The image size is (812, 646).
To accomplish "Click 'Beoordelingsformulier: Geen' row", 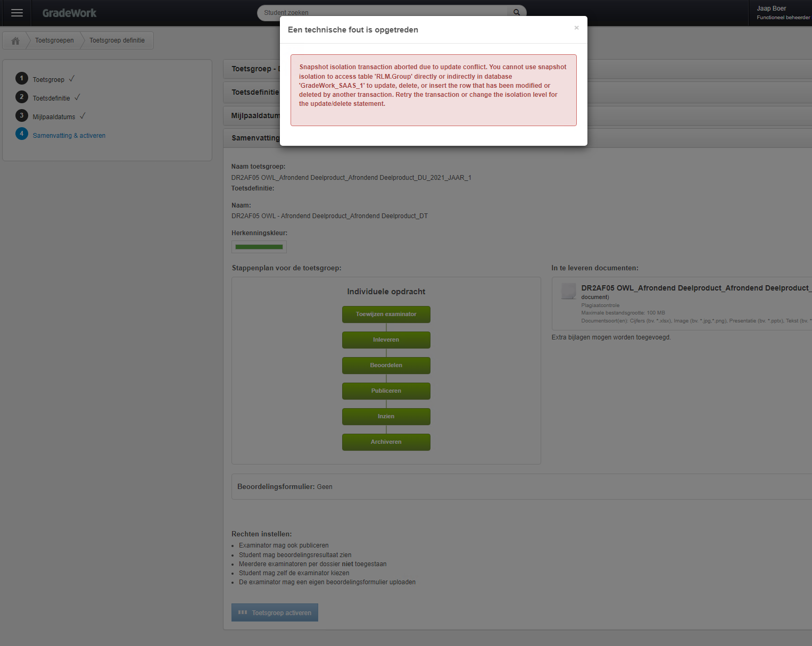I will pos(521,487).
